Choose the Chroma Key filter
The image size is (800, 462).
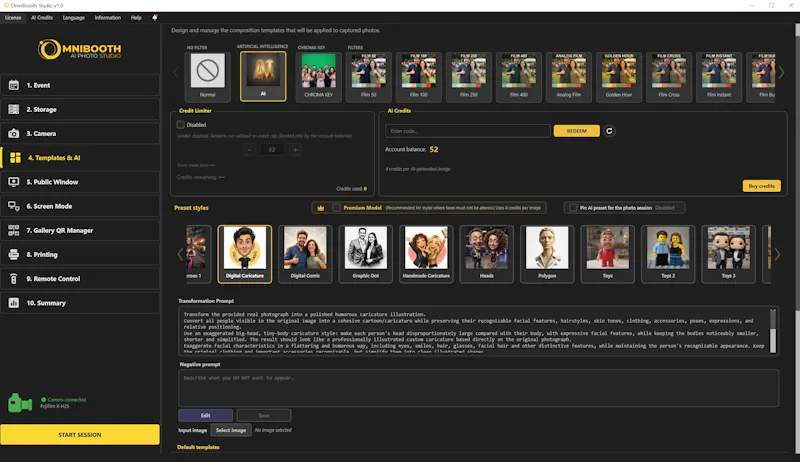pos(318,75)
